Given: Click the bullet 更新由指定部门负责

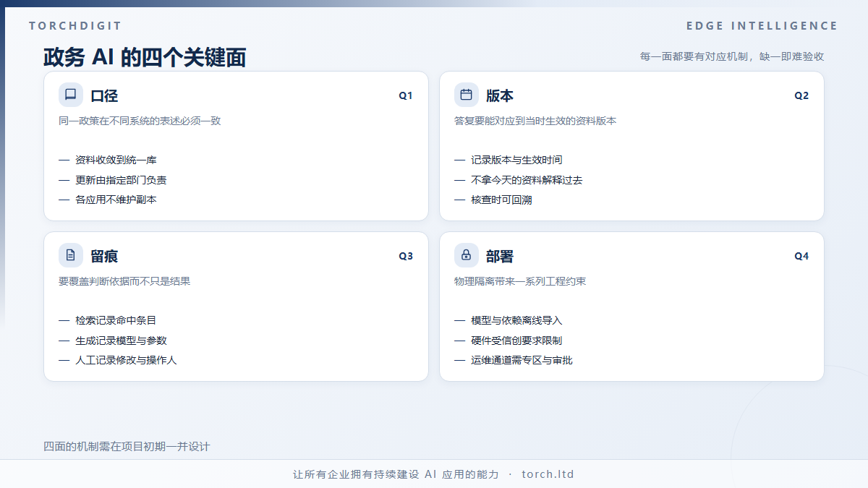Looking at the screenshot, I should pos(121,180).
